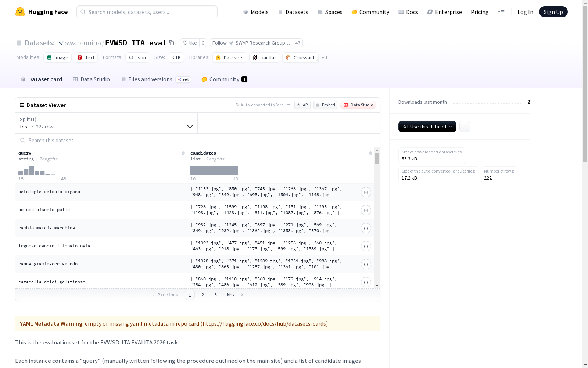Viewport: 588px width, 368px height.
Task: Open Models in top navigation
Action: click(256, 12)
